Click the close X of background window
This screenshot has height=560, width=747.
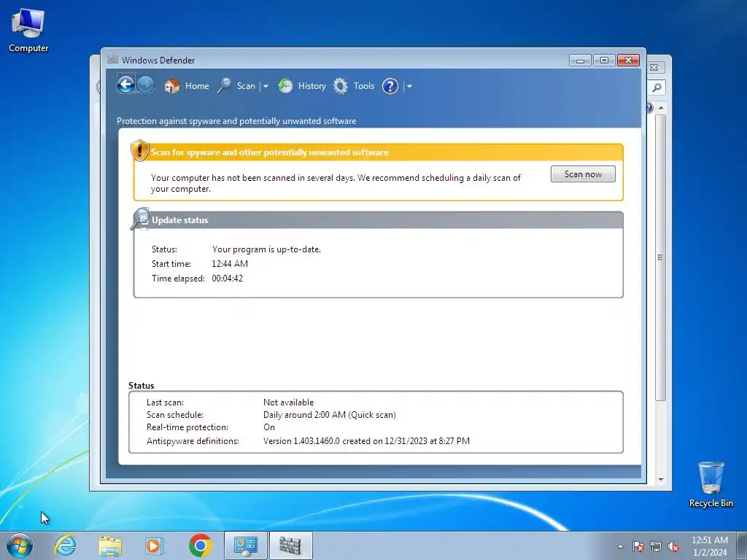[654, 68]
